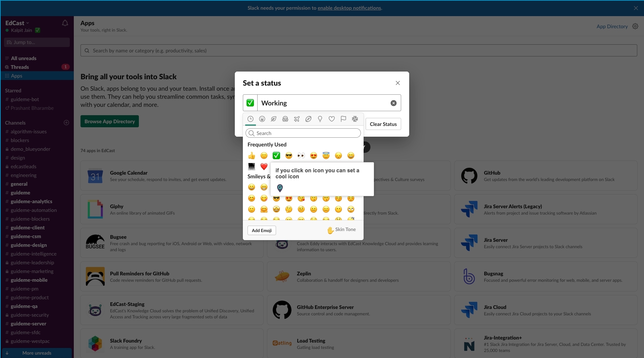Viewport: 644px width, 358px height.
Task: Open Prashant Bharambe direct message
Action: point(37,108)
